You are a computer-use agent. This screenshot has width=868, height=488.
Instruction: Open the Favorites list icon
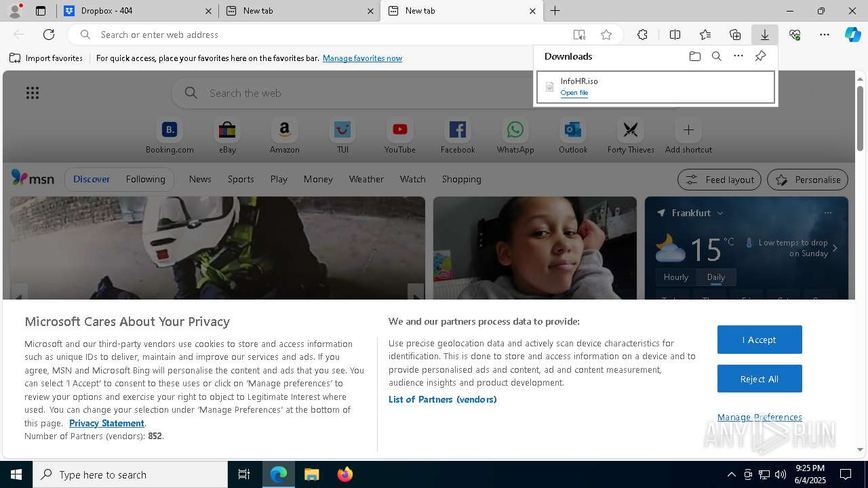pos(705,35)
